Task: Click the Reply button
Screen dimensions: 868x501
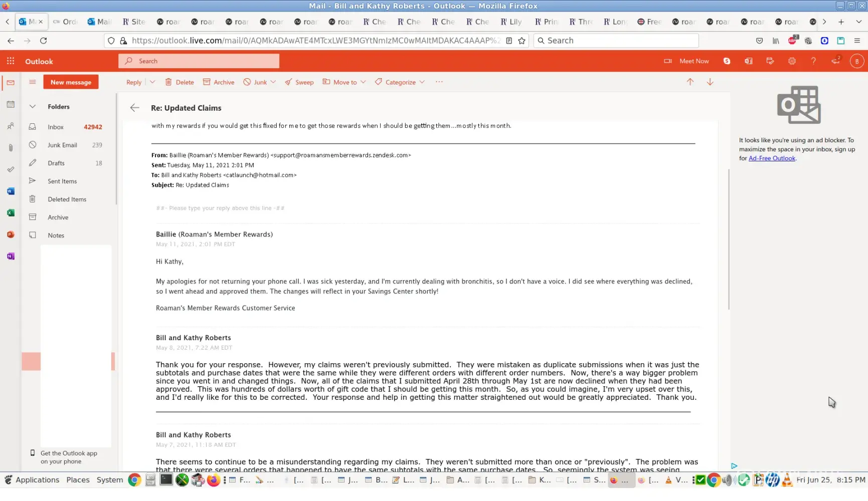Action: click(x=134, y=82)
